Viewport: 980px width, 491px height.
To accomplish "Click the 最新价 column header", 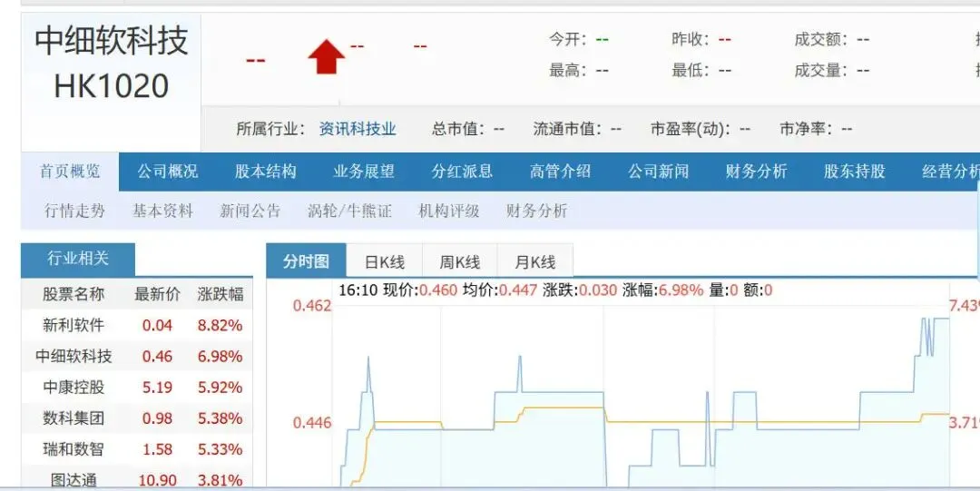I will pyautogui.click(x=158, y=294).
